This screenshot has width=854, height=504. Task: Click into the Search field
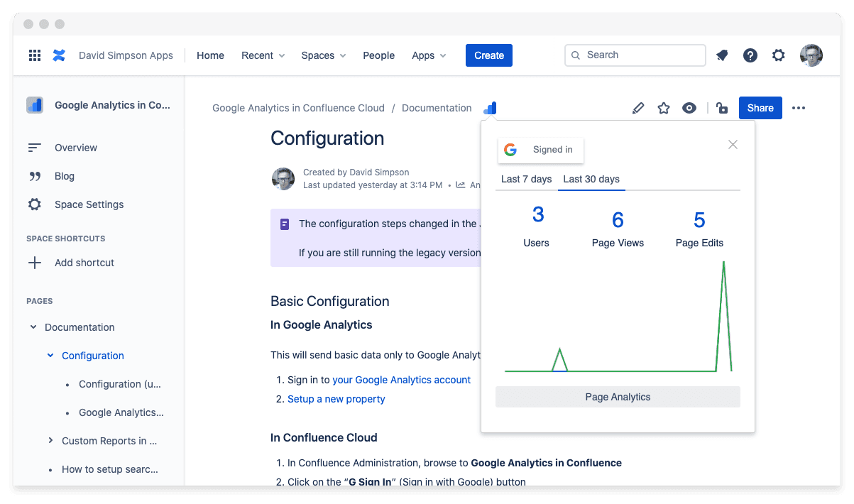click(635, 55)
